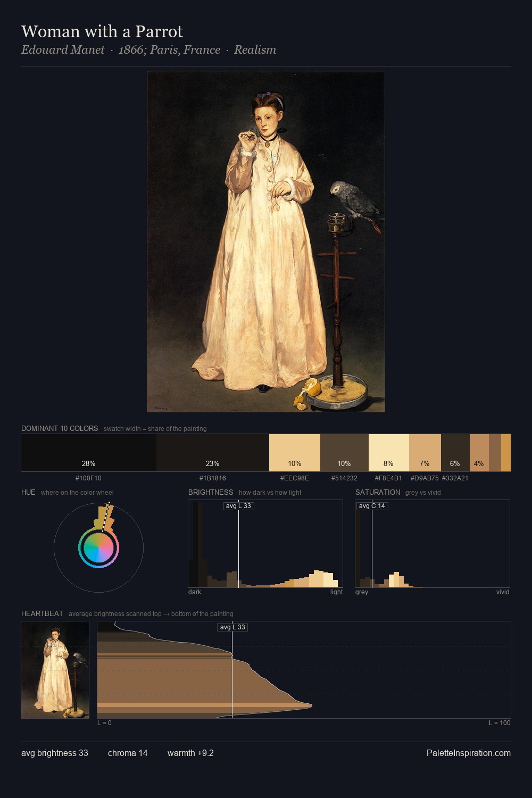Screen dimensions: 532x798
Task: Click the chroma 14 footer stat
Action: (x=128, y=753)
